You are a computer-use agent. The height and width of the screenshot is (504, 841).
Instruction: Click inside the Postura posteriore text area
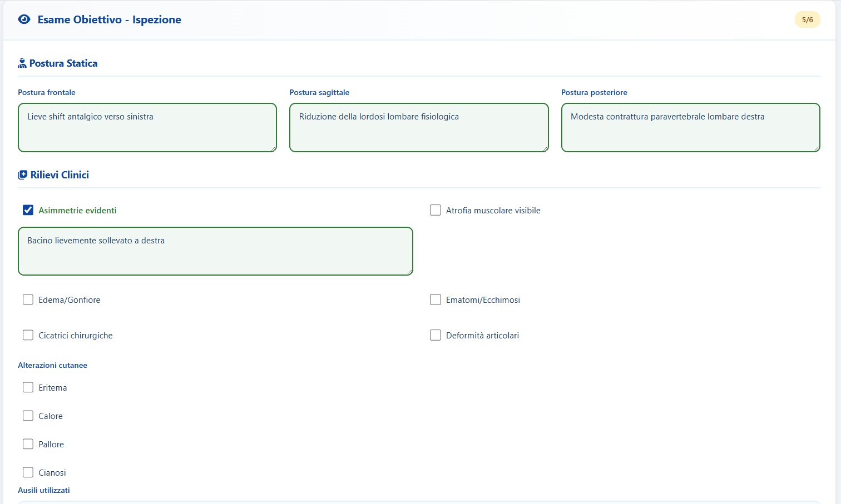[690, 127]
